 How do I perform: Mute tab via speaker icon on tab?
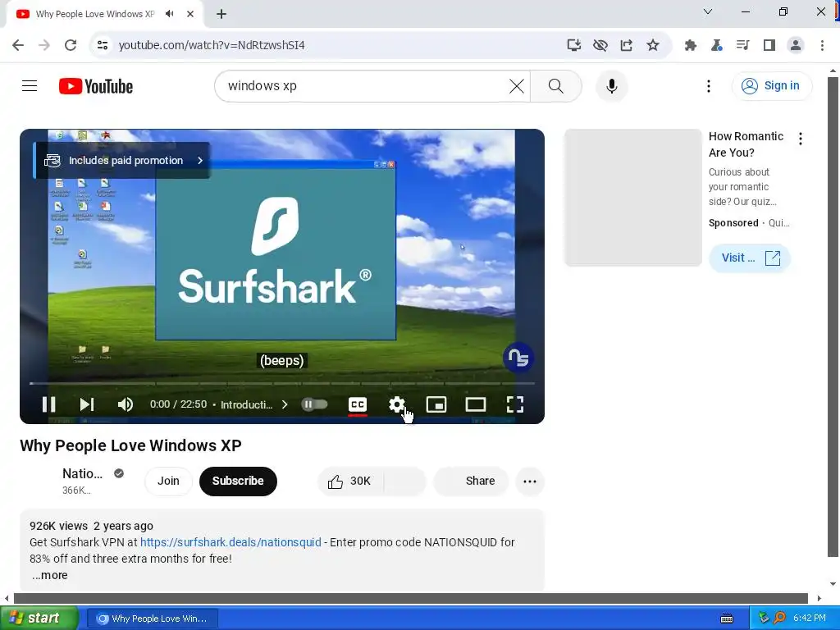(x=170, y=14)
